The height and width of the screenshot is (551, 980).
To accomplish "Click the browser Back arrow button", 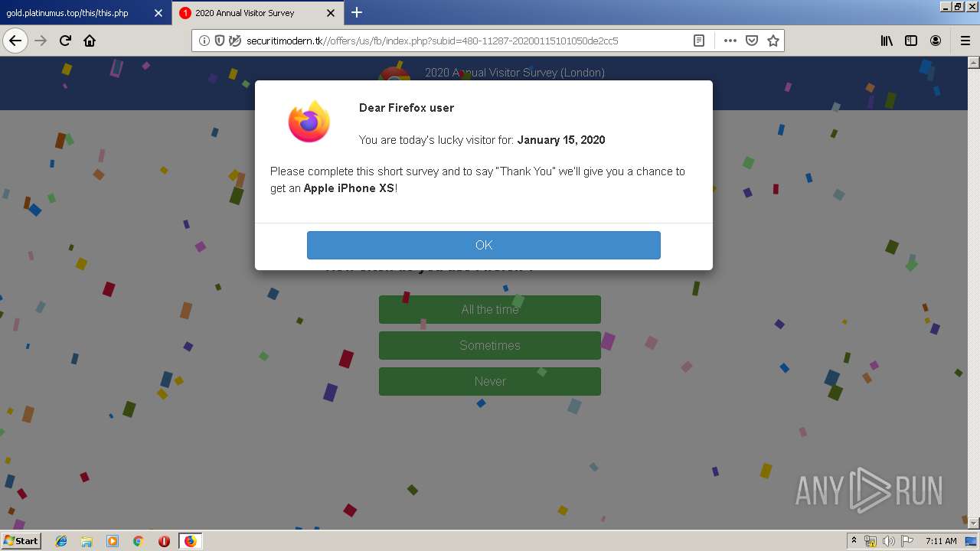I will point(15,41).
